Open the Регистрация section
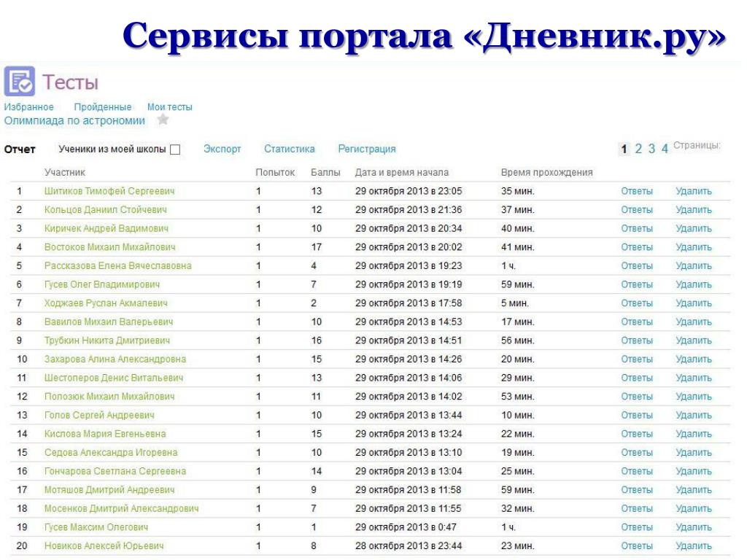Viewport: 747px width, 560px height. click(x=367, y=149)
